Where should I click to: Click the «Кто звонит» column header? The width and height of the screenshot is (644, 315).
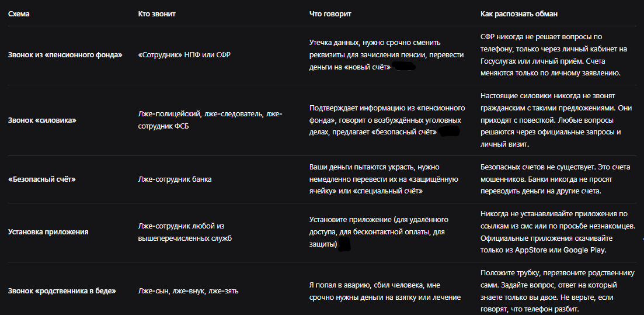coord(157,14)
